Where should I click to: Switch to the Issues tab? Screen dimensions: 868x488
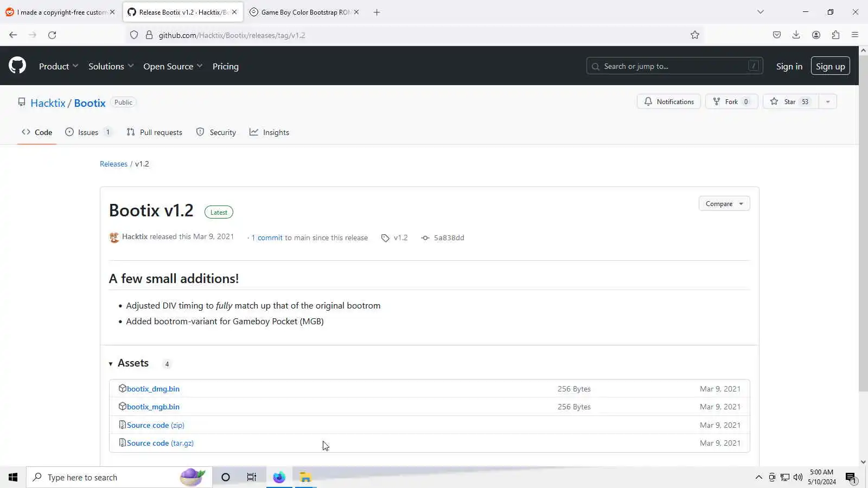88,132
